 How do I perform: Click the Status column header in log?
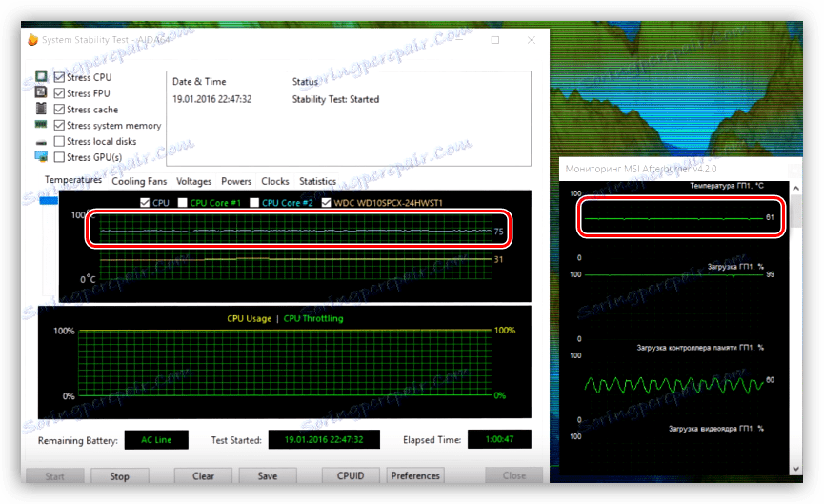tap(305, 82)
